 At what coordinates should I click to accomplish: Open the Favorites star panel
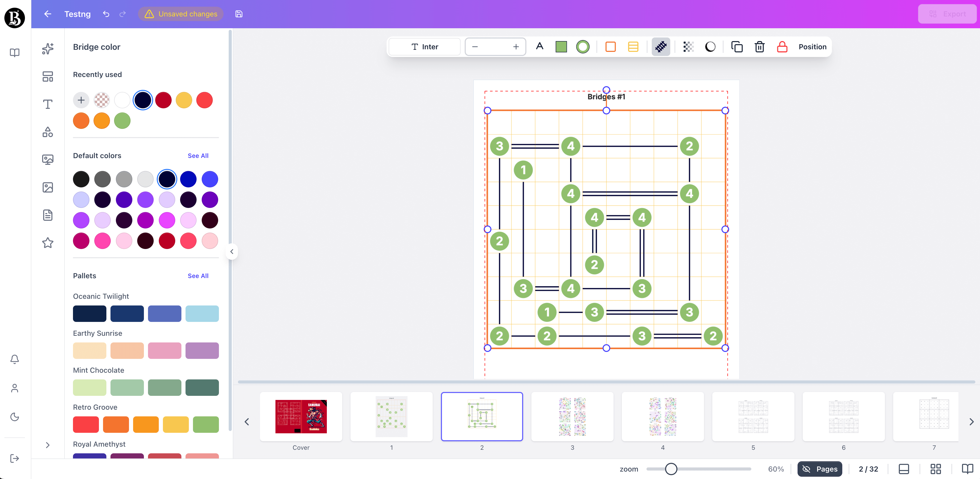pyautogui.click(x=48, y=243)
